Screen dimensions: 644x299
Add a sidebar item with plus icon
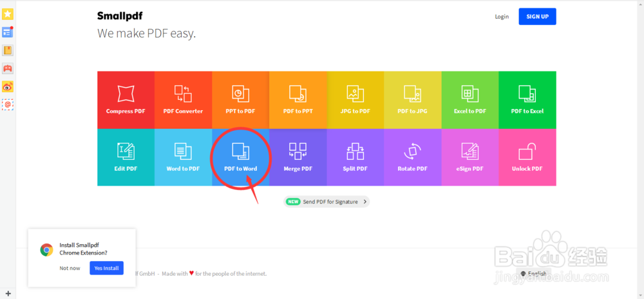coord(8,293)
